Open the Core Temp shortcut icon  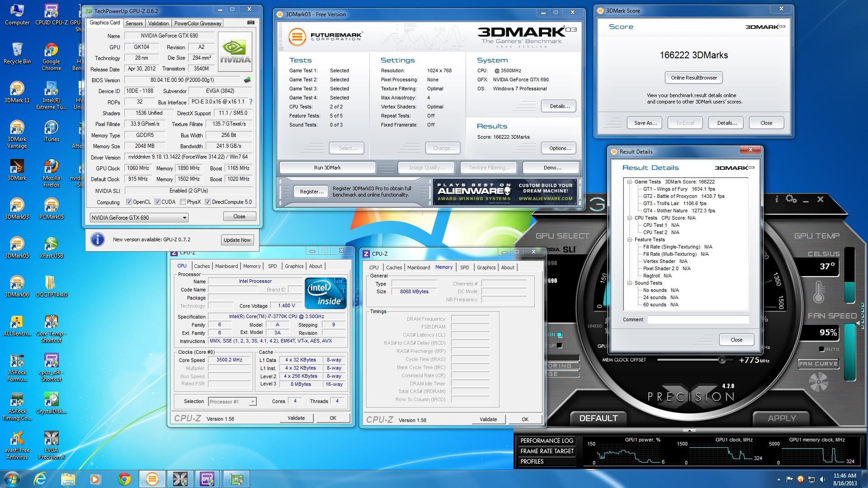(x=51, y=329)
